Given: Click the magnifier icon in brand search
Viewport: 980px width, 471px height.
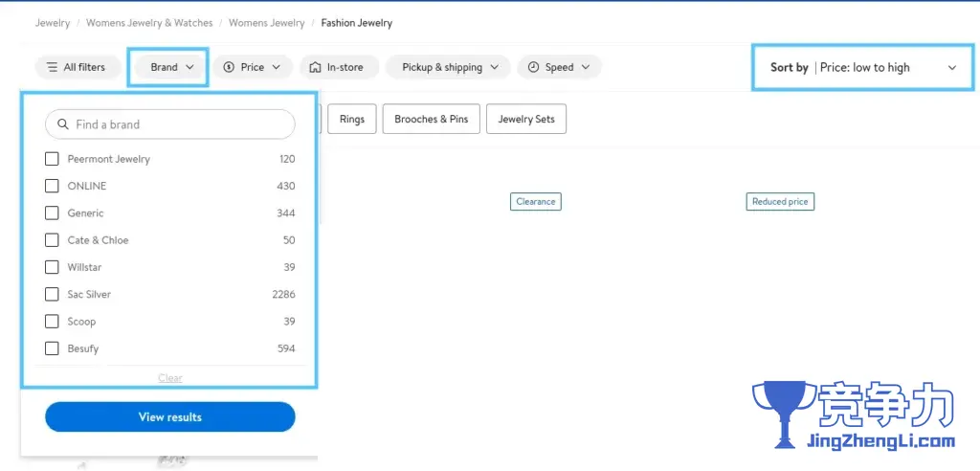Looking at the screenshot, I should 62,124.
